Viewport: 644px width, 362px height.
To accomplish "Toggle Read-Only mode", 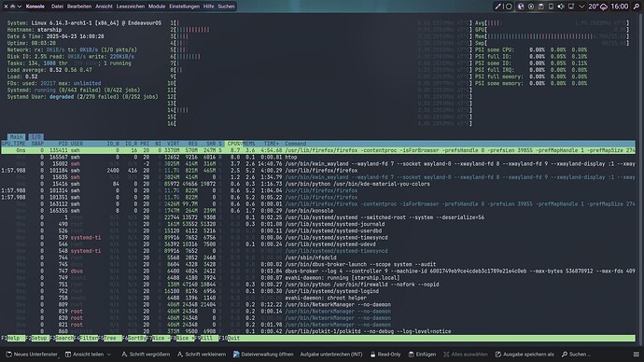I will (x=385, y=355).
